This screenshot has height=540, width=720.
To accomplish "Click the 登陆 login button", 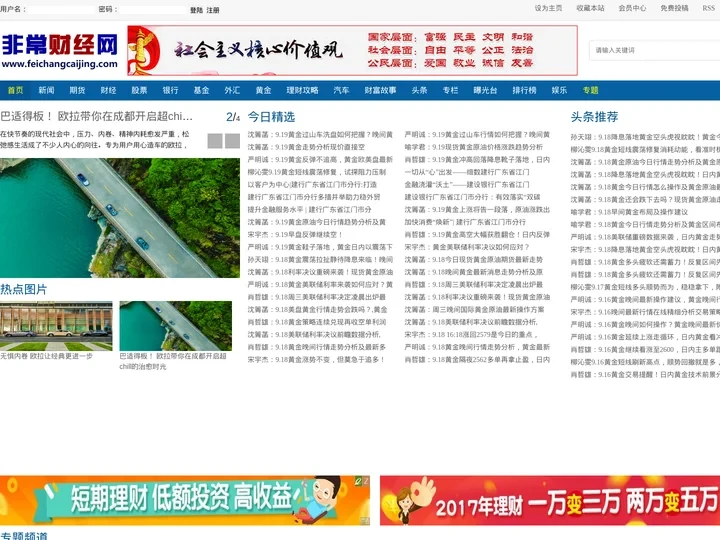I will click(x=197, y=10).
